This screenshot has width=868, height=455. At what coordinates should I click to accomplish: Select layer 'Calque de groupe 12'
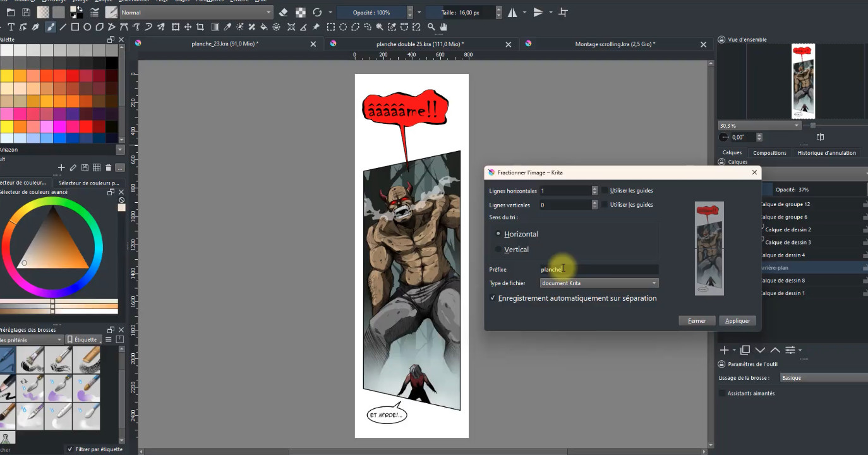[x=814, y=204]
